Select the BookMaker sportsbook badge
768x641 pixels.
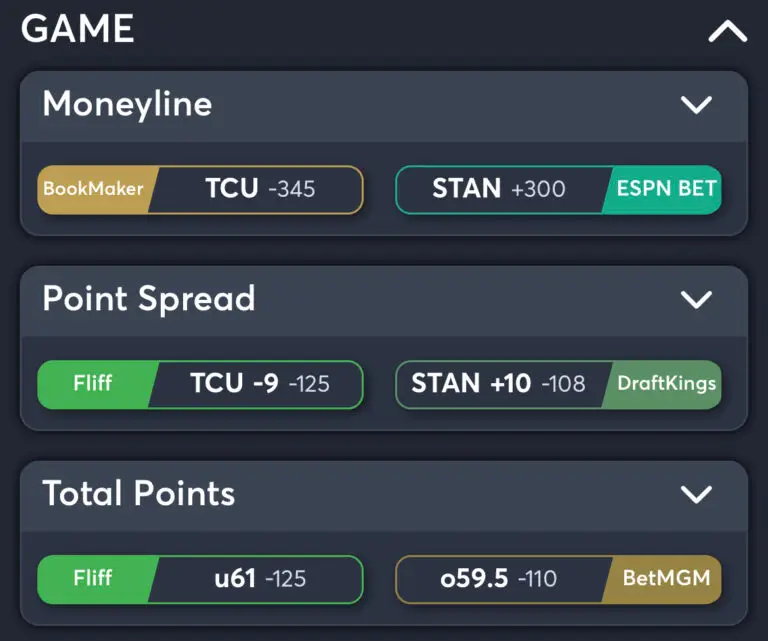(94, 189)
